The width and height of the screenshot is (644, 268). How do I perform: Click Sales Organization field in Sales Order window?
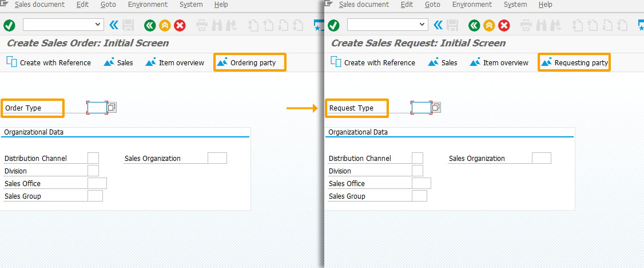point(217,158)
